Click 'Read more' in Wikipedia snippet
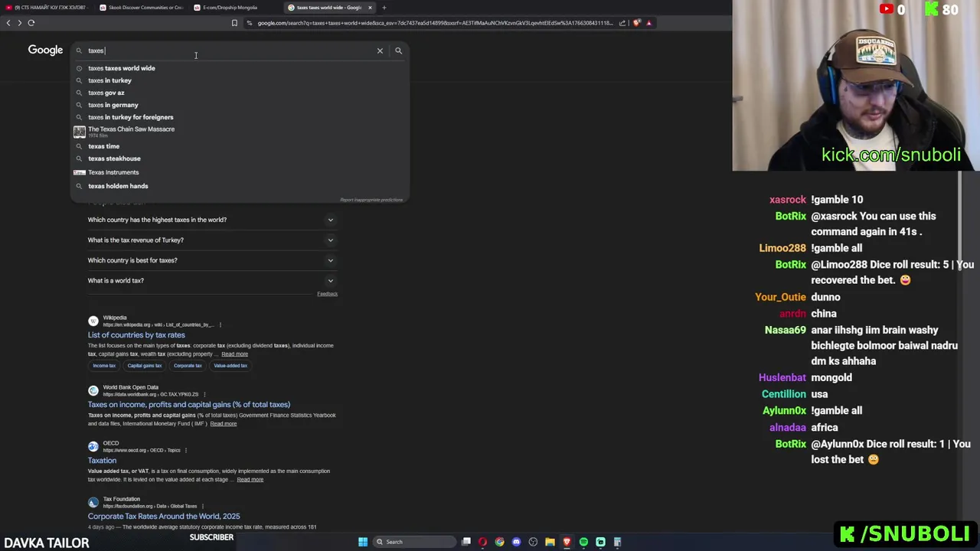 (x=234, y=354)
